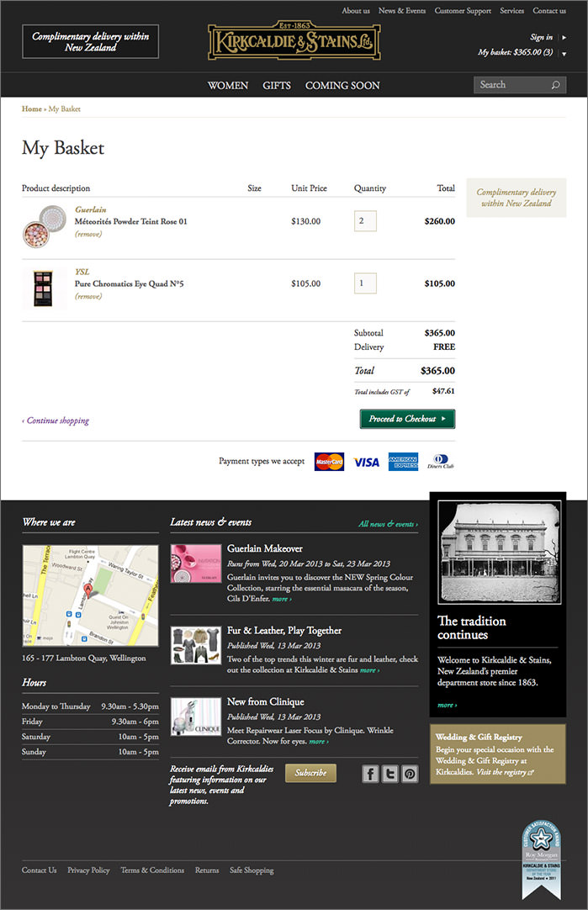Image resolution: width=588 pixels, height=910 pixels.
Task: Remove the YSL Eye Quad item
Action: pos(88,296)
